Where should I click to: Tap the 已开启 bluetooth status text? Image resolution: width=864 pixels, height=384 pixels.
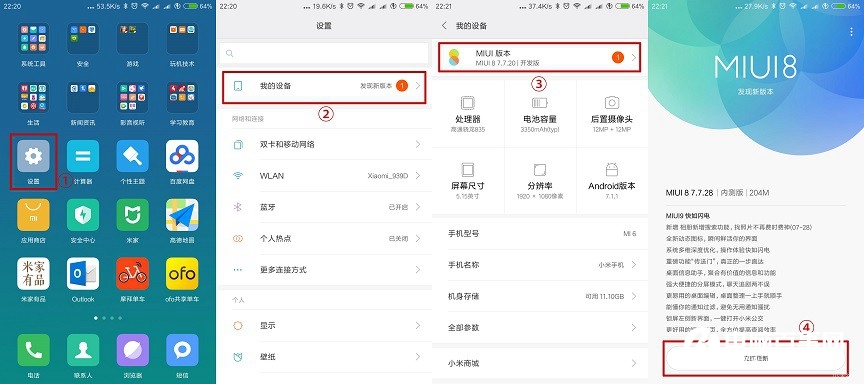click(398, 207)
